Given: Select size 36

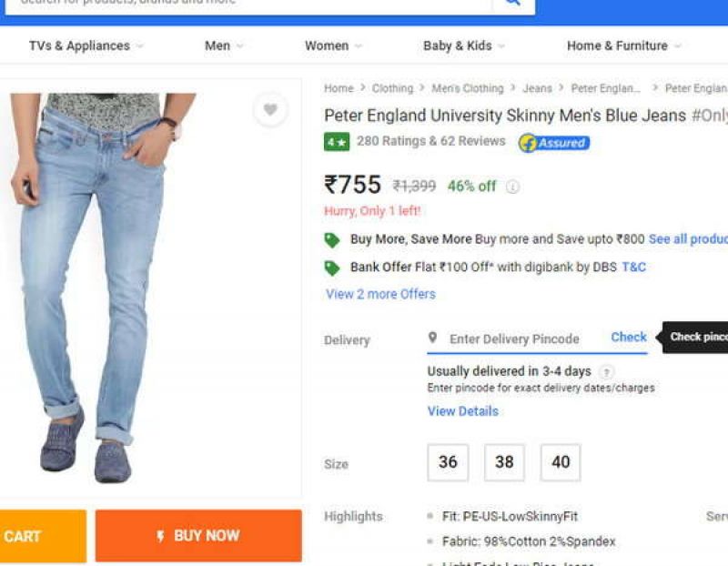Looking at the screenshot, I should (447, 462).
